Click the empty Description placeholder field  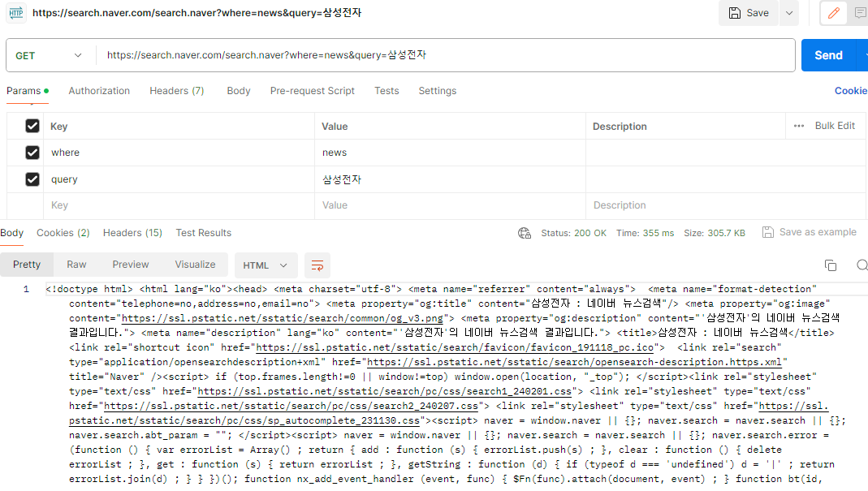pos(726,205)
